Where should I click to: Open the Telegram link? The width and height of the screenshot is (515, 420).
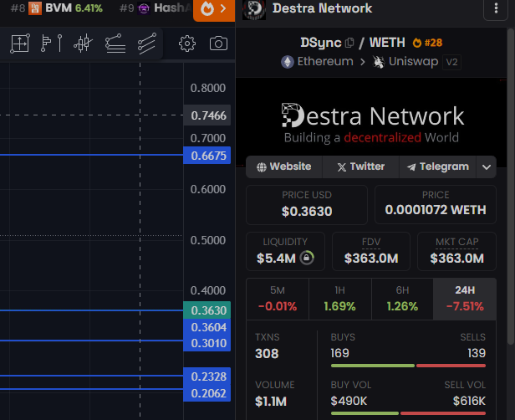coord(437,166)
